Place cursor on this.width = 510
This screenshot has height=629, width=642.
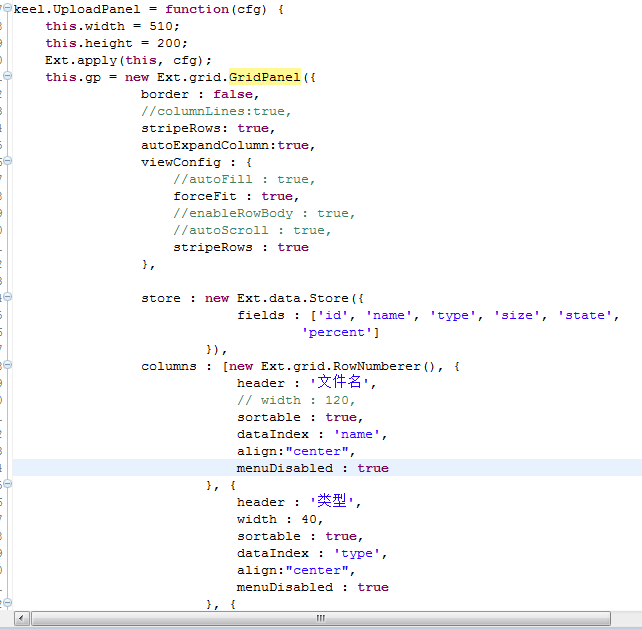click(99, 26)
